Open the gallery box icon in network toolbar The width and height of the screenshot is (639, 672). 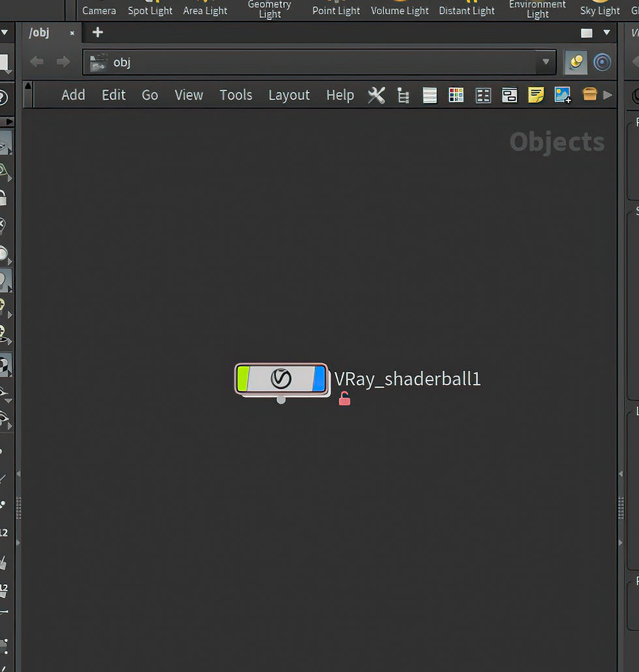(x=589, y=95)
